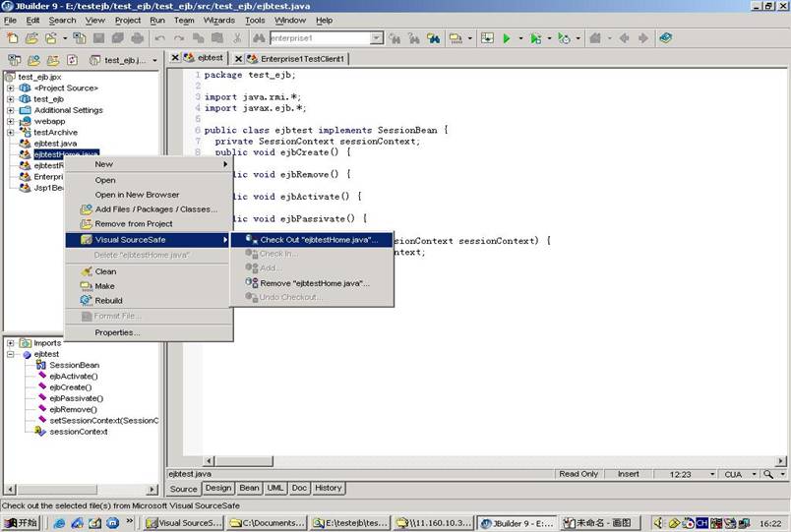
Task: Click Read Only indicator in status bar
Action: pos(578,474)
